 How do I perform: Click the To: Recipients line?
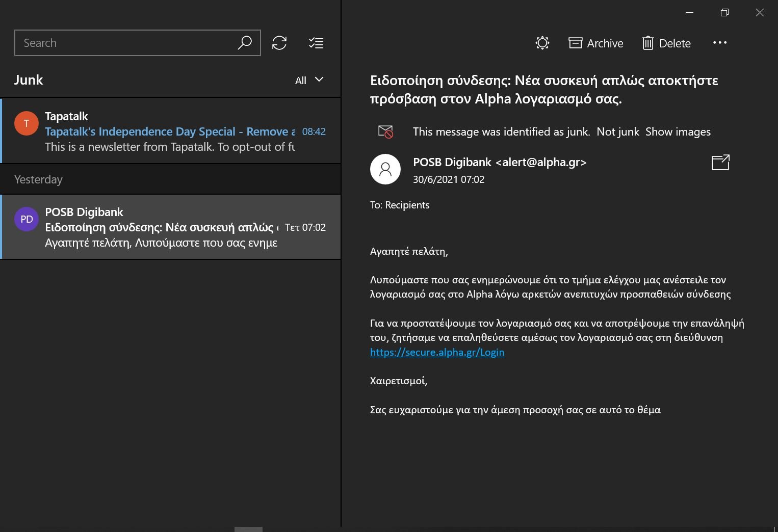point(400,205)
